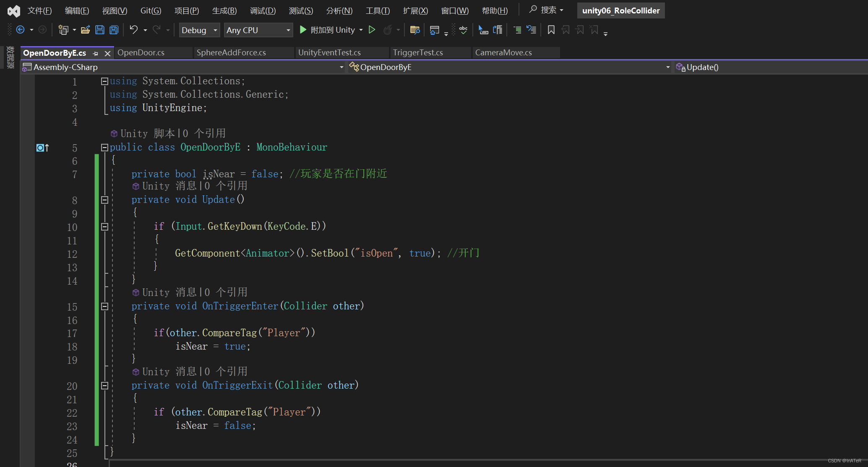This screenshot has width=868, height=467.
Task: Collapse the OnTriggerExit method outline box
Action: 105,386
